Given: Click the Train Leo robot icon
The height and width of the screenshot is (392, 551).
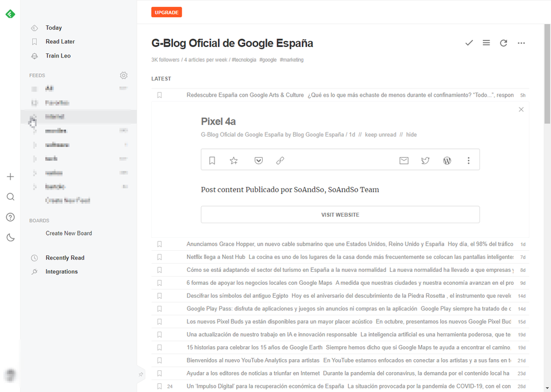Looking at the screenshot, I should (x=35, y=56).
